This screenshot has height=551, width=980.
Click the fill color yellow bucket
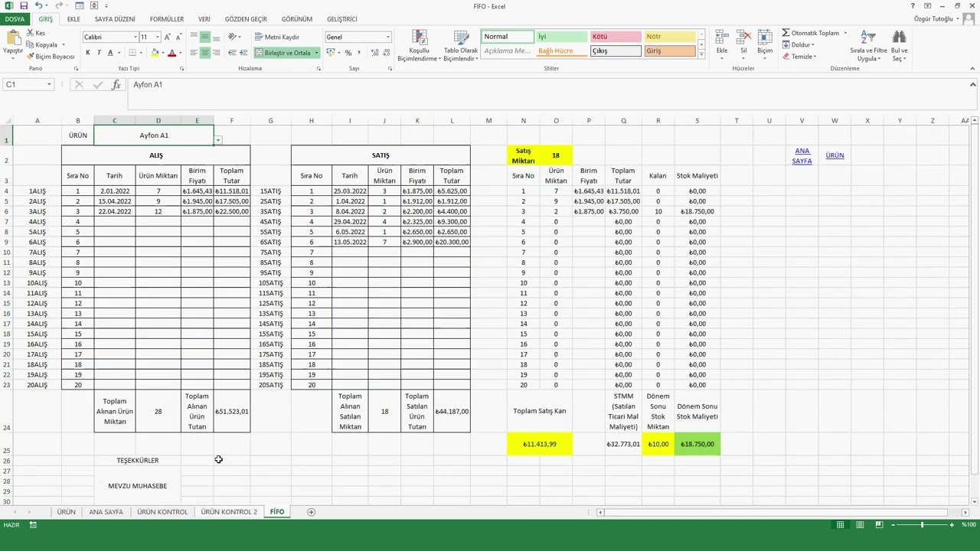point(155,53)
